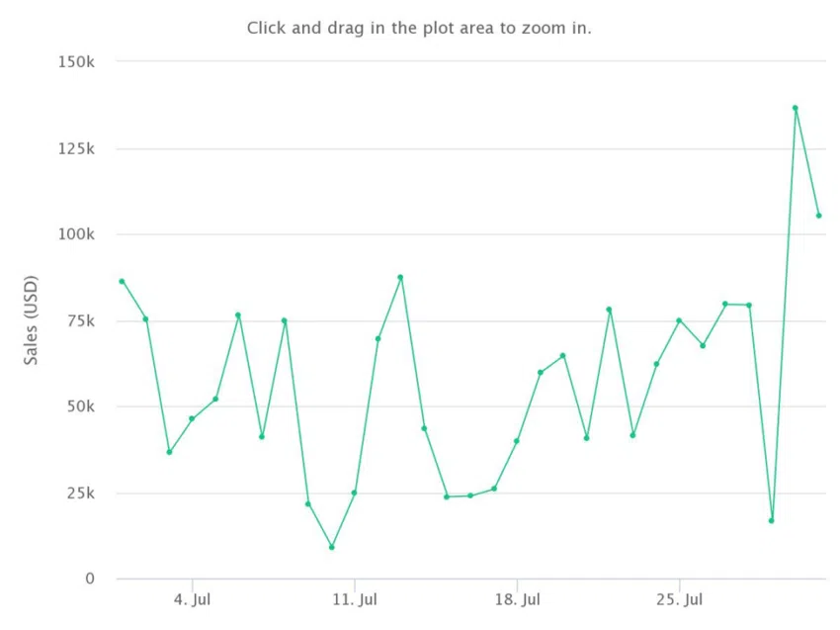Click the '150k' y-axis label
Image resolution: width=840 pixels, height=630 pixels.
(x=76, y=62)
